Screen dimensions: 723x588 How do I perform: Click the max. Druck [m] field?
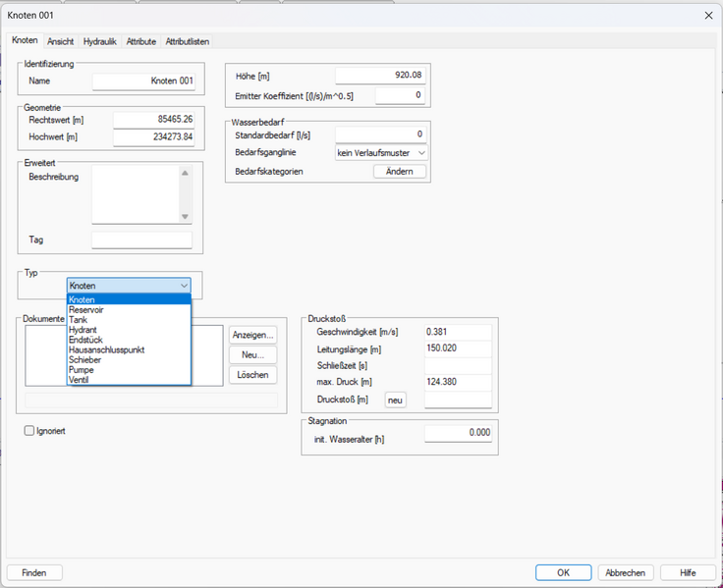pyautogui.click(x=458, y=382)
